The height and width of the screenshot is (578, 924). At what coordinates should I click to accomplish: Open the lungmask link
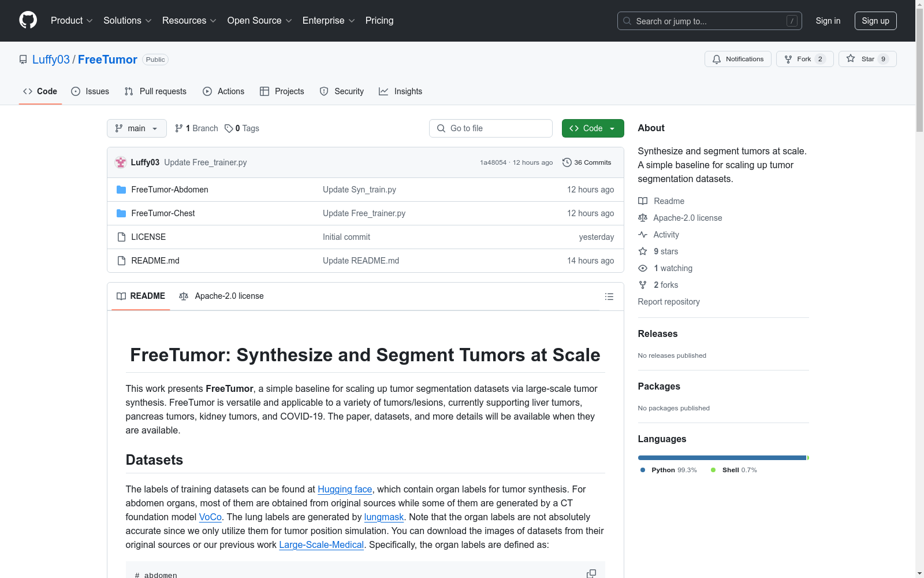point(384,517)
